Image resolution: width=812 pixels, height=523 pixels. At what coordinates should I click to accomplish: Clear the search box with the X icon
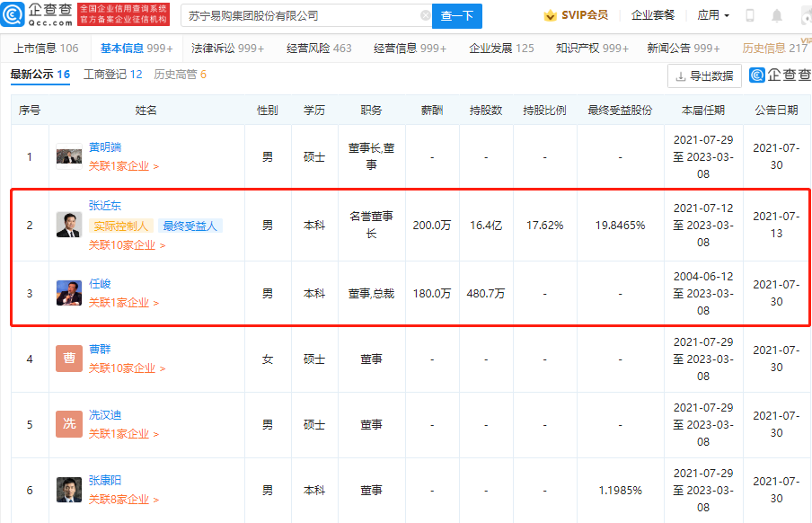pyautogui.click(x=425, y=15)
